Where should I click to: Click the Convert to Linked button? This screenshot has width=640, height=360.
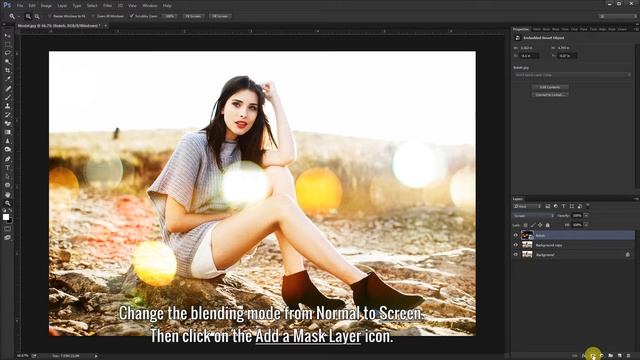[550, 95]
